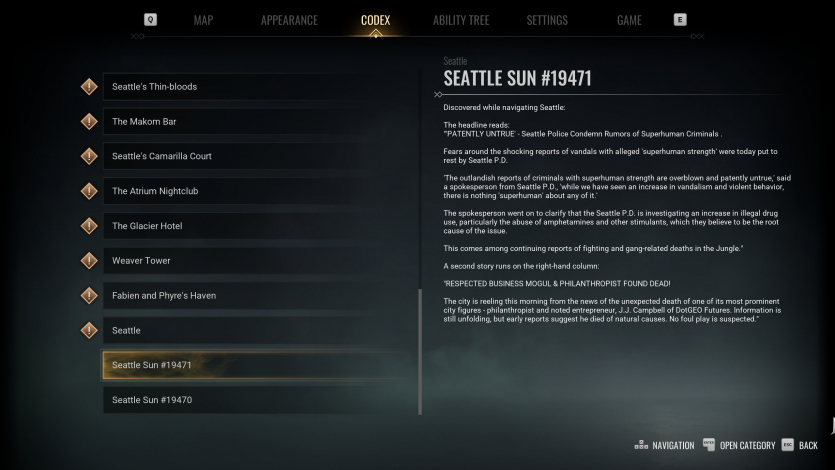Expand the Weaver Tower codex category
This screenshot has width=835, height=470.
(x=260, y=261)
